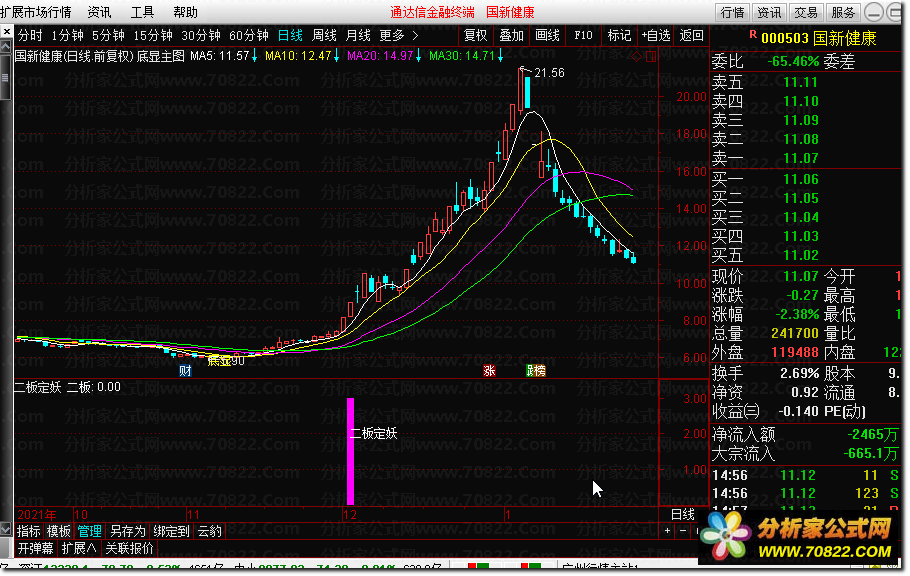This screenshot has width=910, height=576.
Task: Click the left panel's scroll down arrow
Action: pos(5,529)
